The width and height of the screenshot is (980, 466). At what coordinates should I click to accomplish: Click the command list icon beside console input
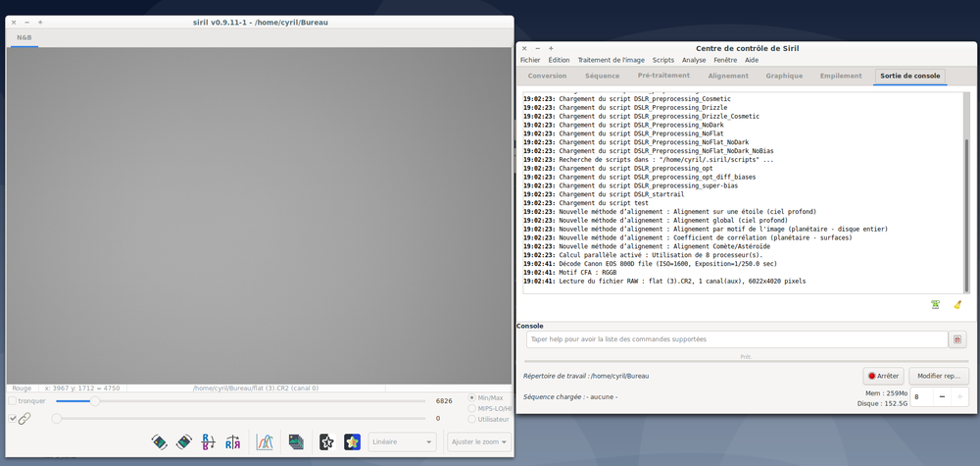point(956,339)
